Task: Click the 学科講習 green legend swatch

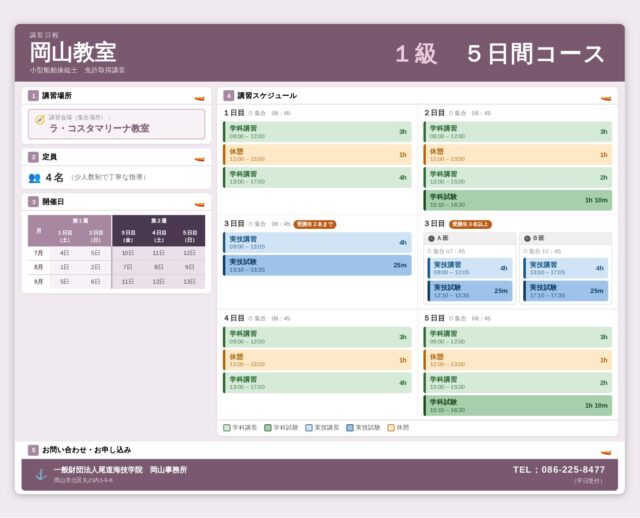Action: pyautogui.click(x=227, y=428)
